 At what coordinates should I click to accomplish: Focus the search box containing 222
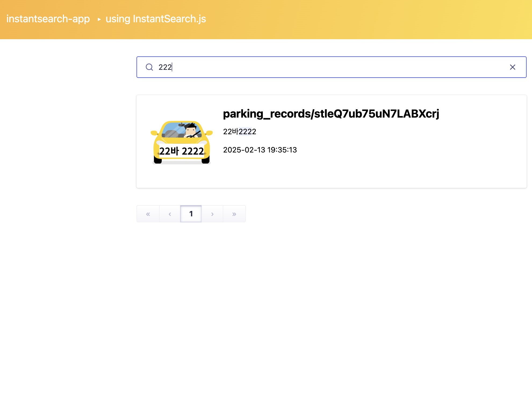(322, 67)
